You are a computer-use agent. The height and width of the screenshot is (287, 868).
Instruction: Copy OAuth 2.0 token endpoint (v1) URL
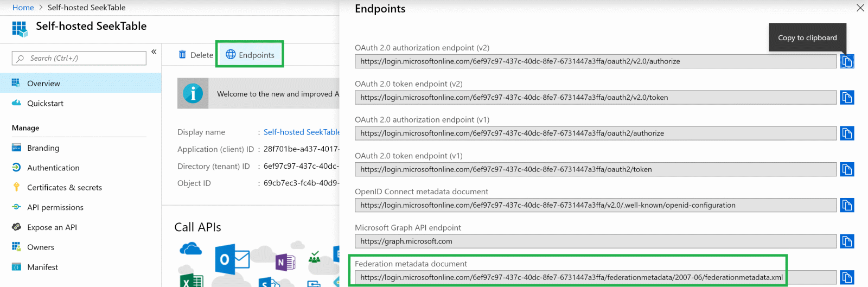(x=847, y=169)
